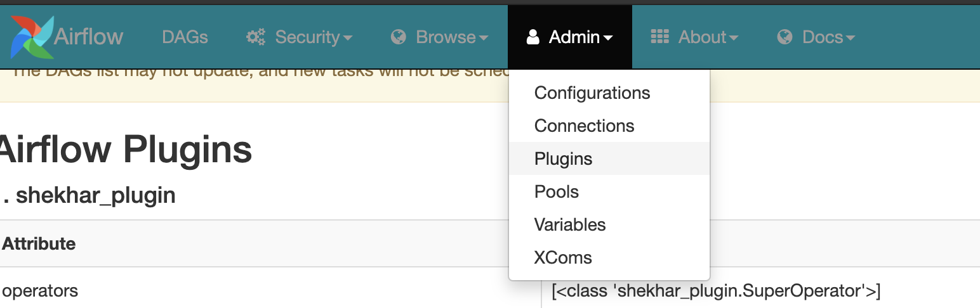This screenshot has width=980, height=308.
Task: Click the Admin user icon
Action: (x=533, y=37)
